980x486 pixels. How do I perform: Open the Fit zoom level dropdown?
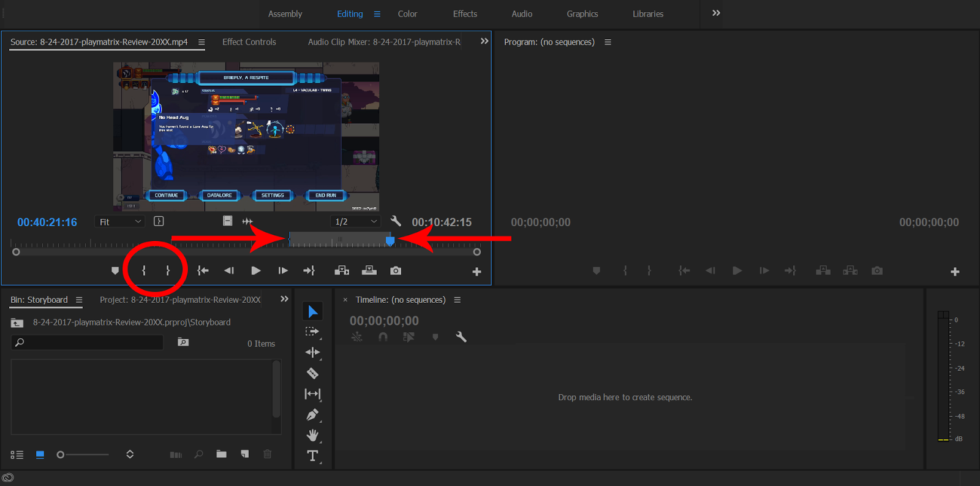tap(120, 222)
